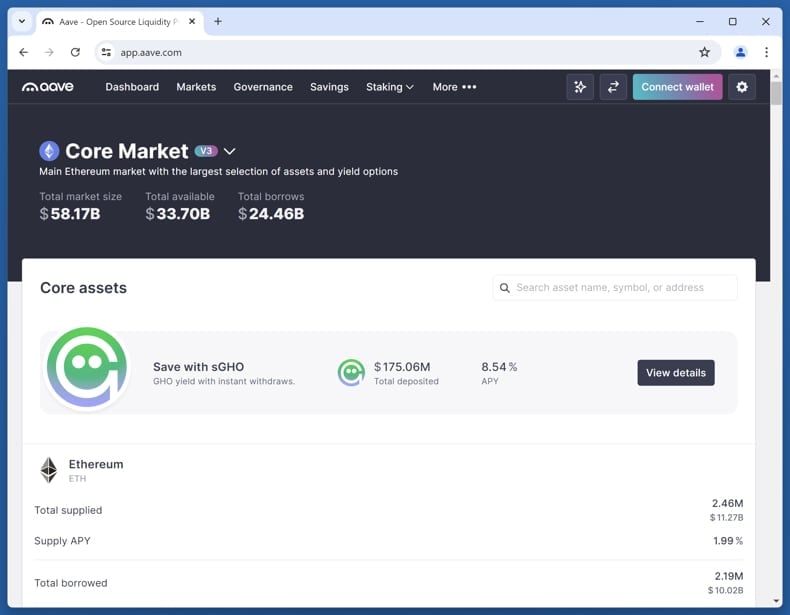
Task: Open the tab search dropdown arrow
Action: 22,22
